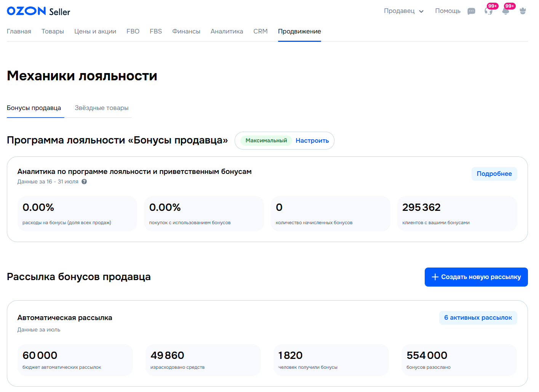
Task: Open the notifications bell icon
Action: pos(505,11)
